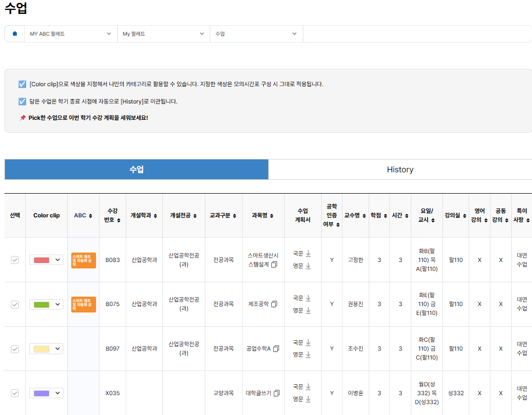Open the MY ABC 팔레트 dropdown
This screenshot has height=415, width=532.
[70, 34]
